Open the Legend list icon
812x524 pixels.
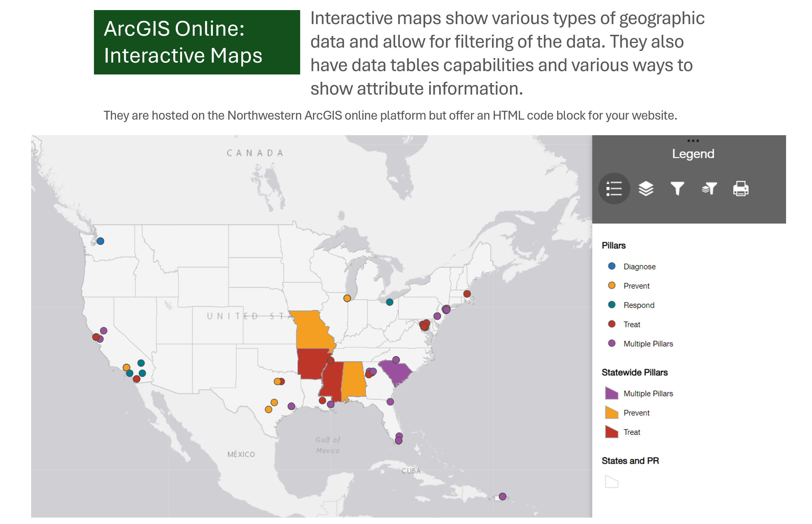click(614, 189)
